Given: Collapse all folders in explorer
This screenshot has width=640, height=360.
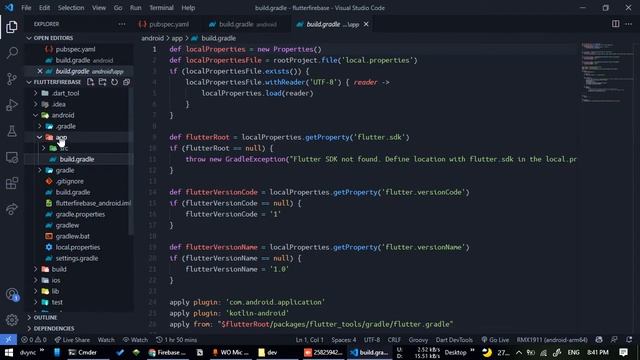Looking at the screenshot, I should [x=127, y=82].
